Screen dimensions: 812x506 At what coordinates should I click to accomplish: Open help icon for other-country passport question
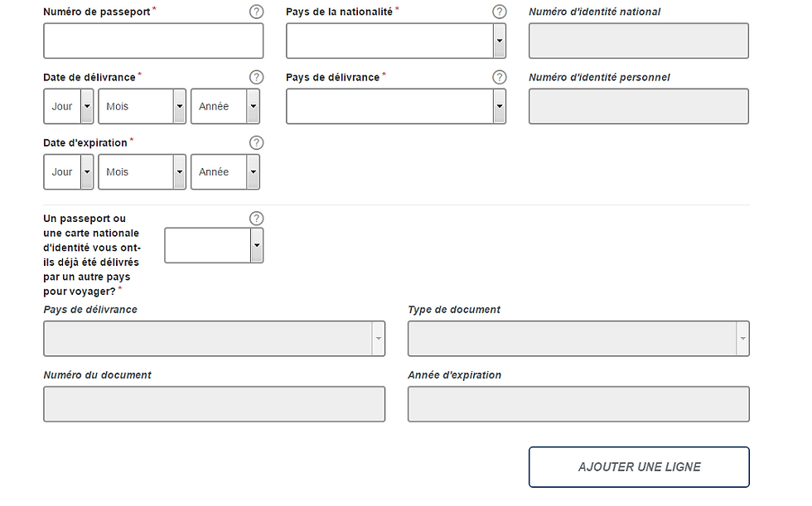pyautogui.click(x=256, y=219)
